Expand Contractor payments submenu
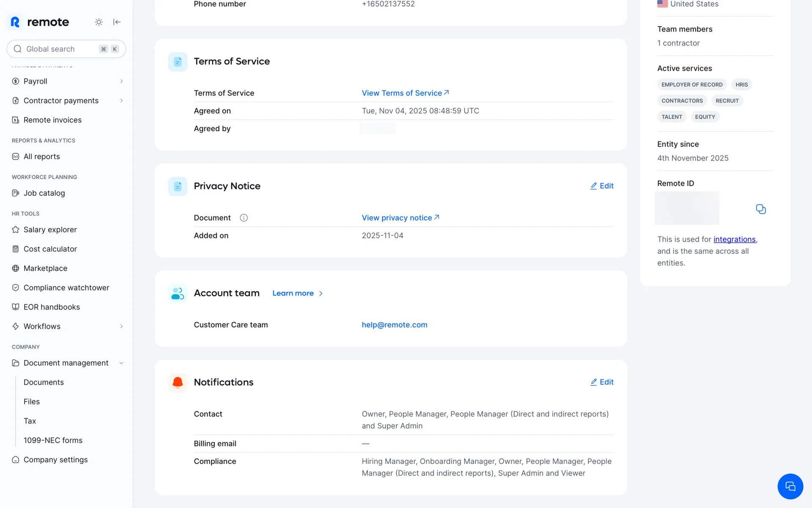Image resolution: width=812 pixels, height=508 pixels. coord(121,101)
